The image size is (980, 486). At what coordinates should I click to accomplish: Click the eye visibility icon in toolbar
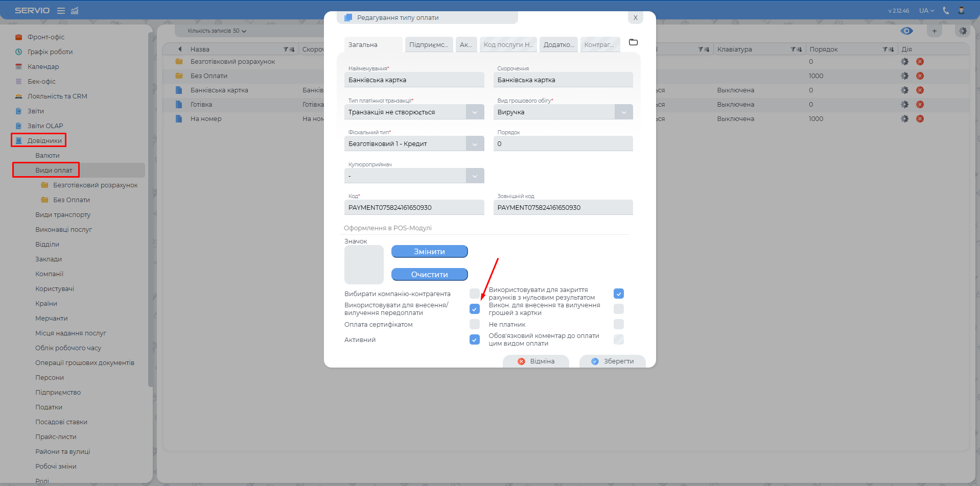pyautogui.click(x=906, y=31)
